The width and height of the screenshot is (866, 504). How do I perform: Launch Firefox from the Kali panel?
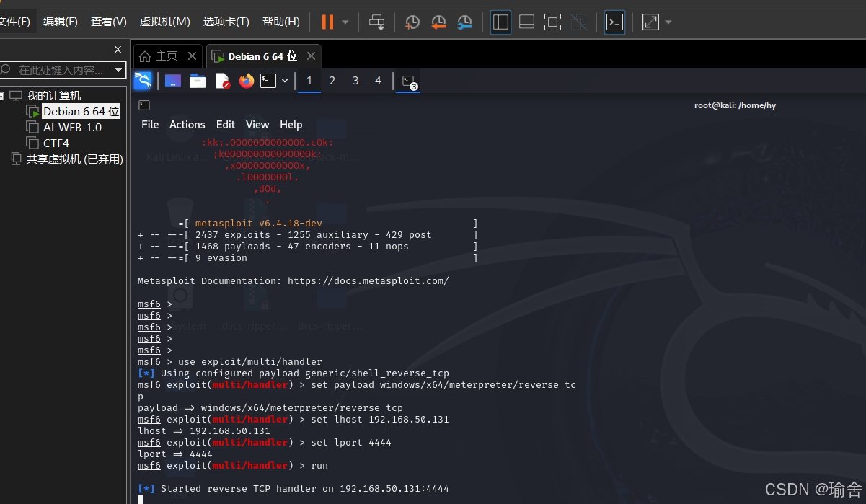(x=247, y=81)
